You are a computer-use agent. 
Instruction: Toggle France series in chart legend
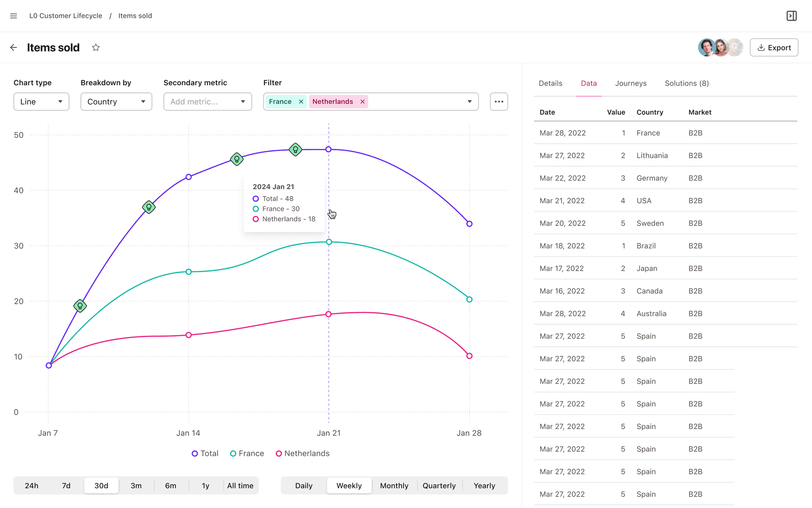[247, 453]
